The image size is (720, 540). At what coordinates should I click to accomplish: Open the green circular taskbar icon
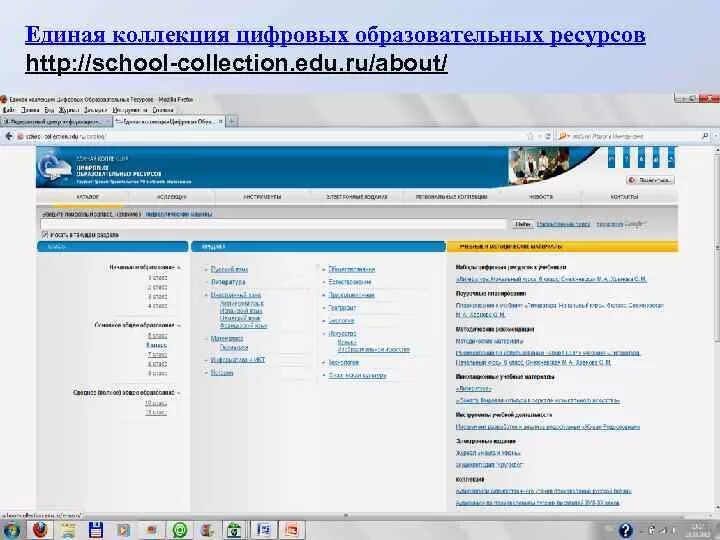click(x=180, y=530)
